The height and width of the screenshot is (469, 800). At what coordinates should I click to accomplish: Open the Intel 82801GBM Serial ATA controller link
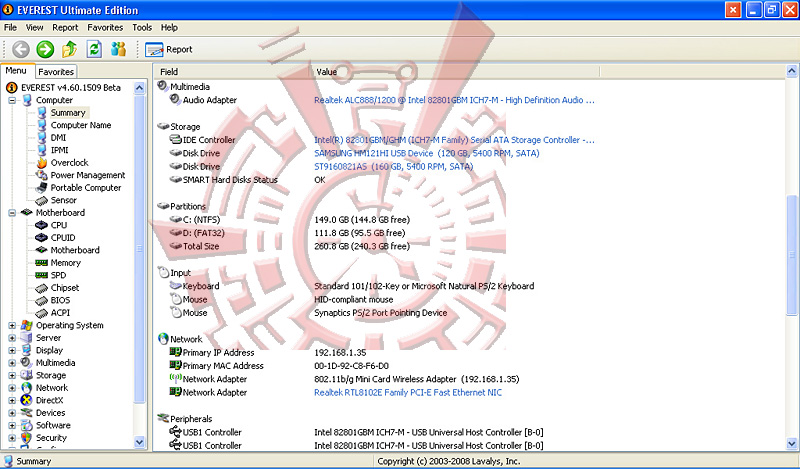pos(454,140)
